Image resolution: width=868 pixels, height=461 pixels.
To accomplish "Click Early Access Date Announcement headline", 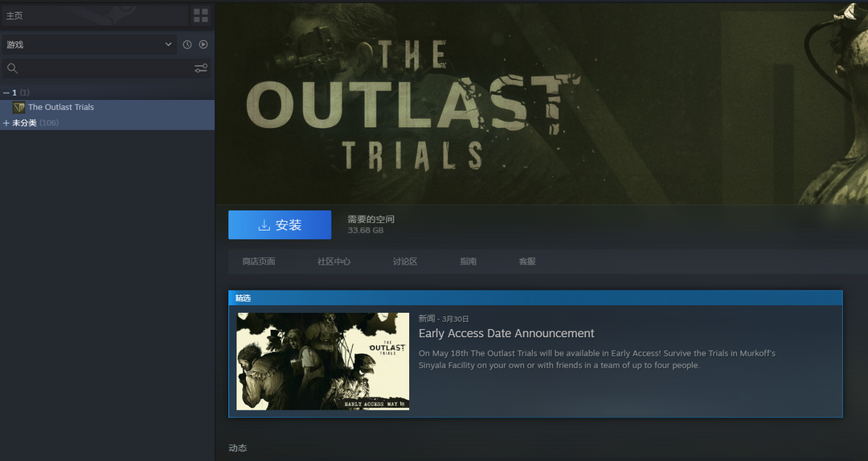I will tap(506, 333).
